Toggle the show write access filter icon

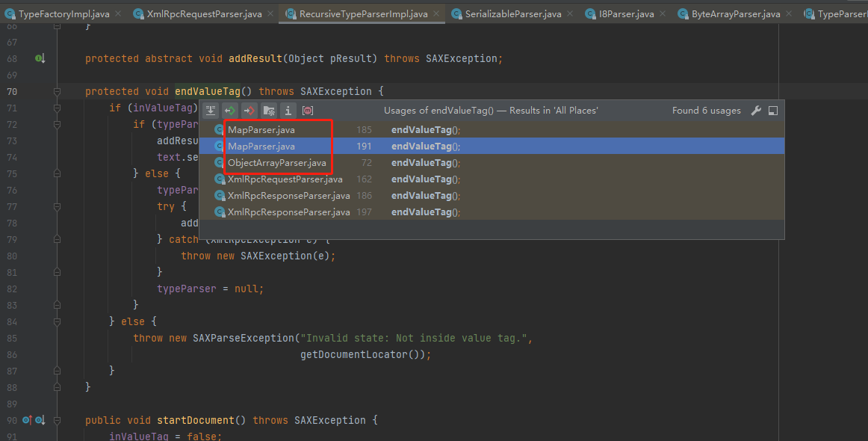tap(249, 111)
